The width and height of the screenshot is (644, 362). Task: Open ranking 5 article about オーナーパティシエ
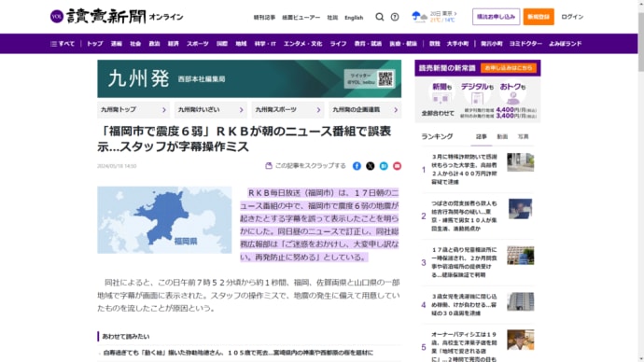pos(464,347)
